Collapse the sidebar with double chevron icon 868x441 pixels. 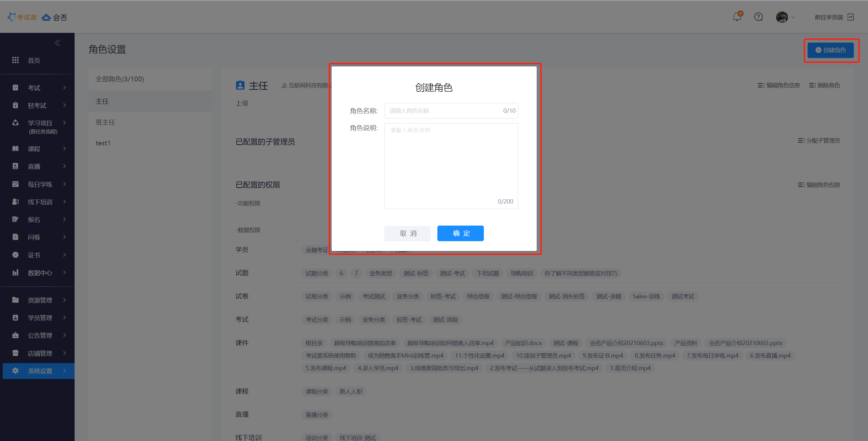click(x=58, y=43)
